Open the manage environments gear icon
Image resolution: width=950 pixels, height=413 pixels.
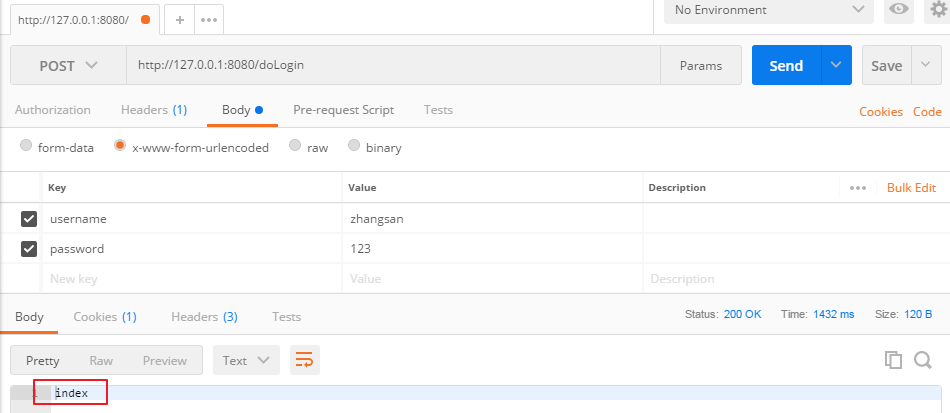point(937,10)
